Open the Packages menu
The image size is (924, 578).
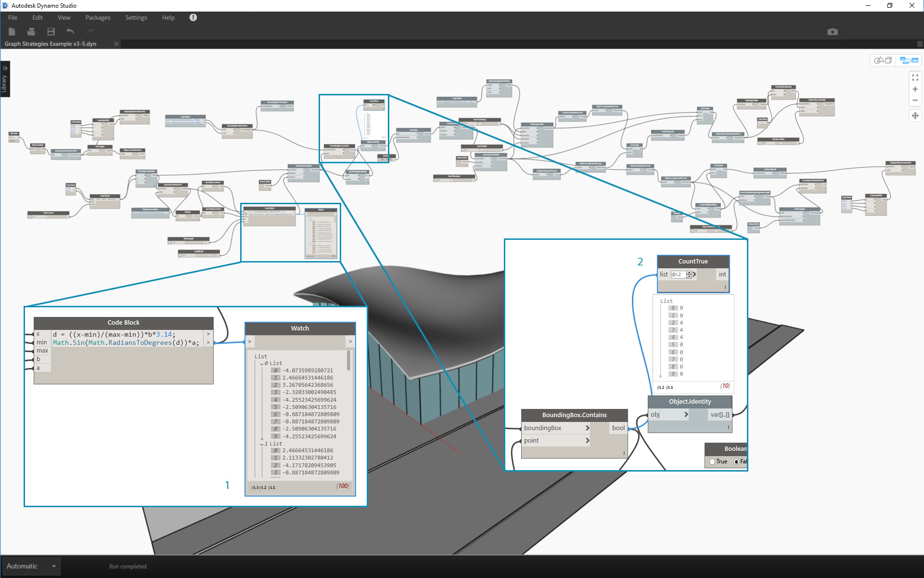(98, 17)
